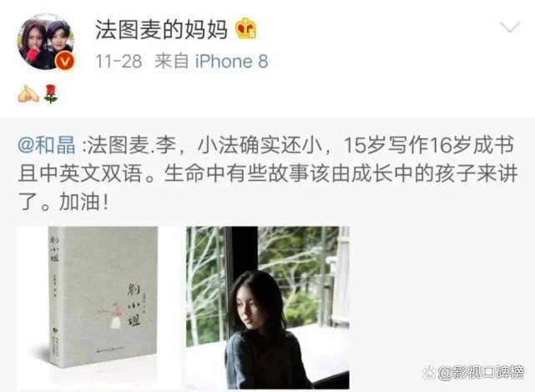
Task: View the photo of girl by window
Action: [x=267, y=308]
